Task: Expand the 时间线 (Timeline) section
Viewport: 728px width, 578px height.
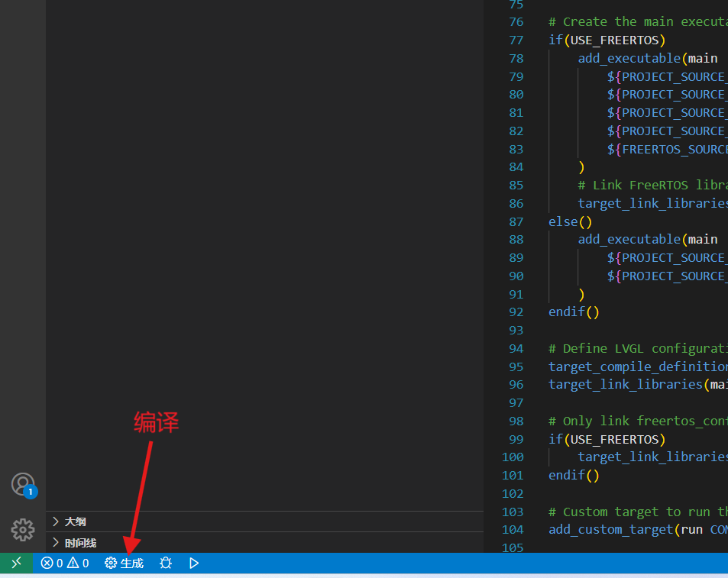Action: [x=79, y=543]
